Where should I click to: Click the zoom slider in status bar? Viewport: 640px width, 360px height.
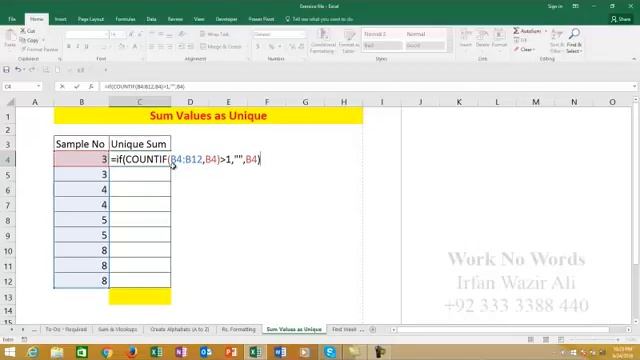(595, 340)
